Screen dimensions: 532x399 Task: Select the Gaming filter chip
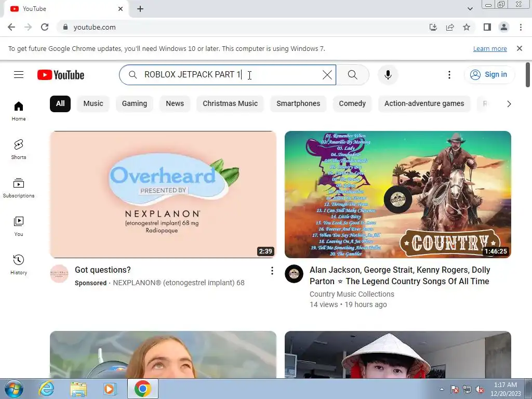coord(135,104)
